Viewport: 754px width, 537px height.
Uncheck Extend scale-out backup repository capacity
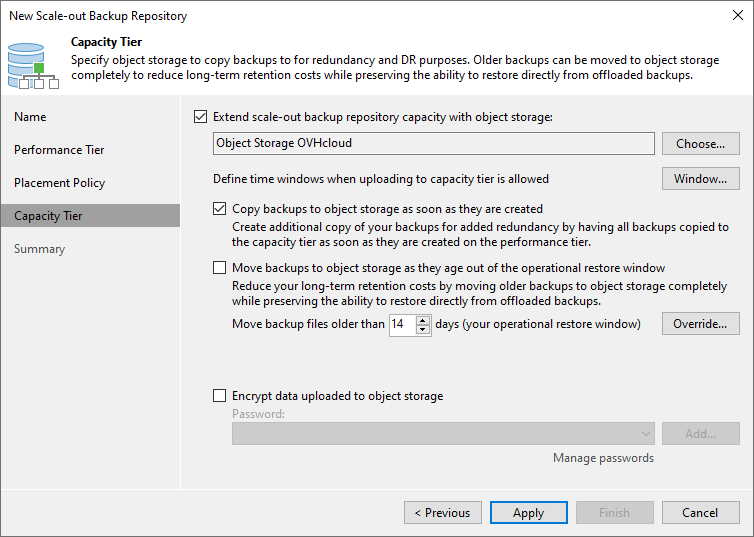click(x=200, y=117)
